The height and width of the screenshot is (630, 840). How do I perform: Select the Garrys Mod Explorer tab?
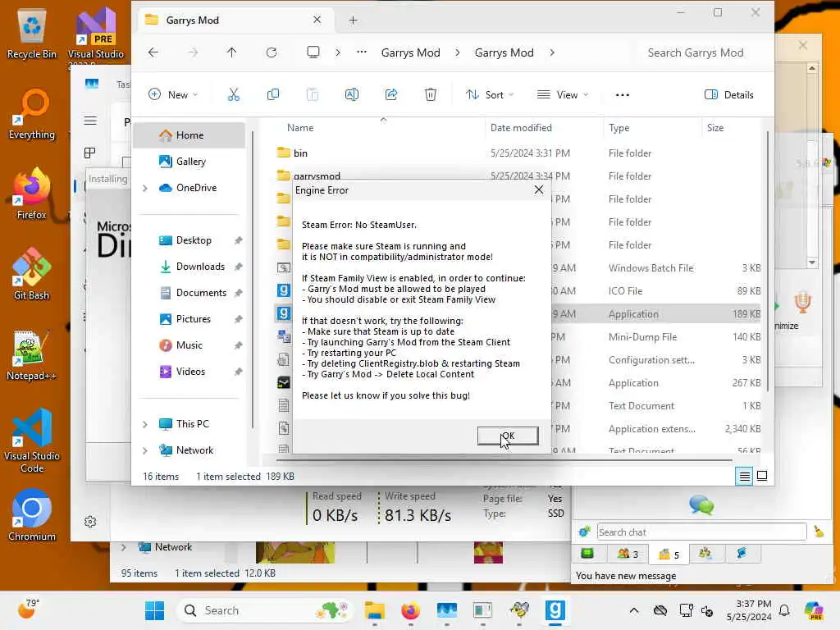coord(235,21)
